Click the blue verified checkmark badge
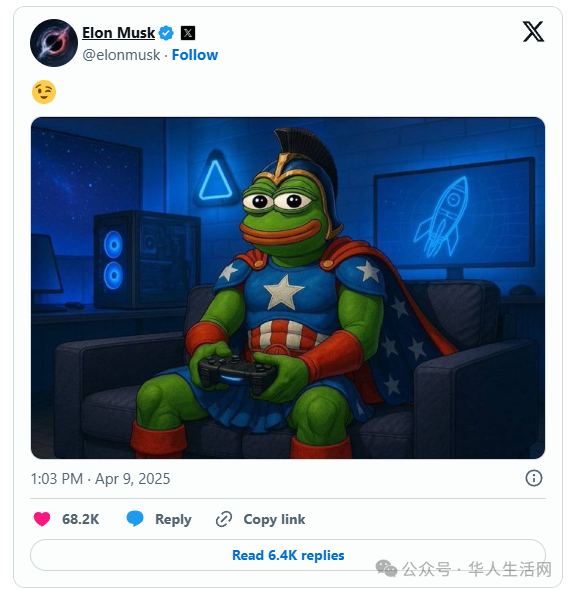 pyautogui.click(x=166, y=33)
